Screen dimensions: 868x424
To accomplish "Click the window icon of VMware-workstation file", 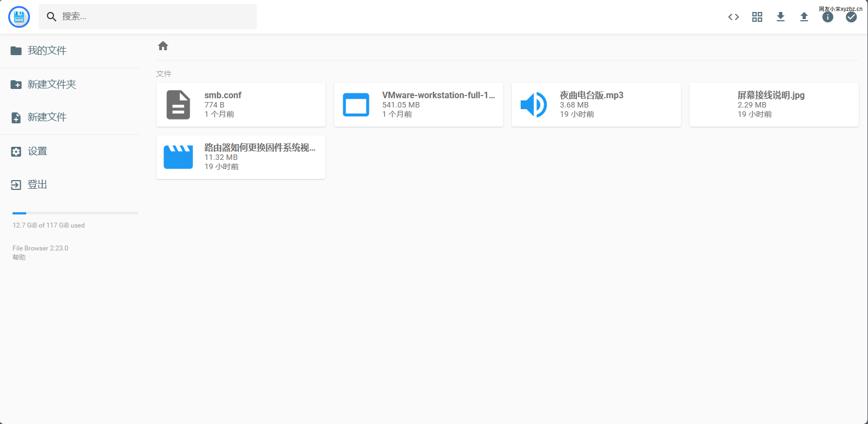I will [356, 105].
